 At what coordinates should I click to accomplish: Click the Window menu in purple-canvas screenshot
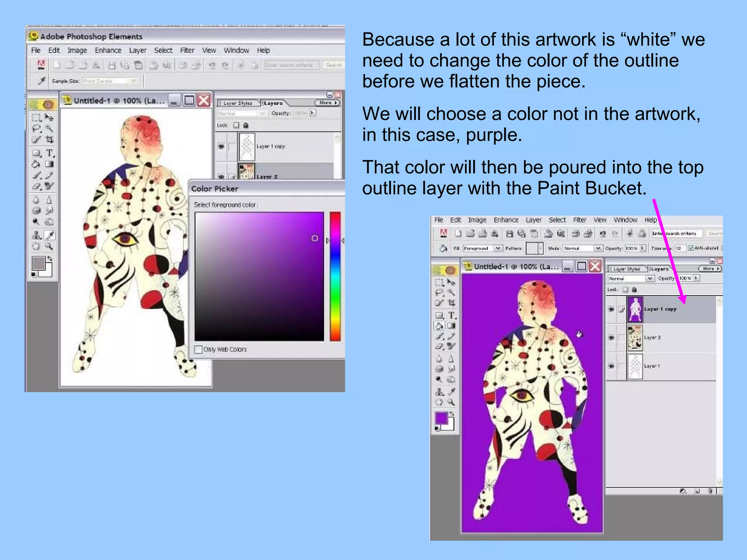(625, 220)
